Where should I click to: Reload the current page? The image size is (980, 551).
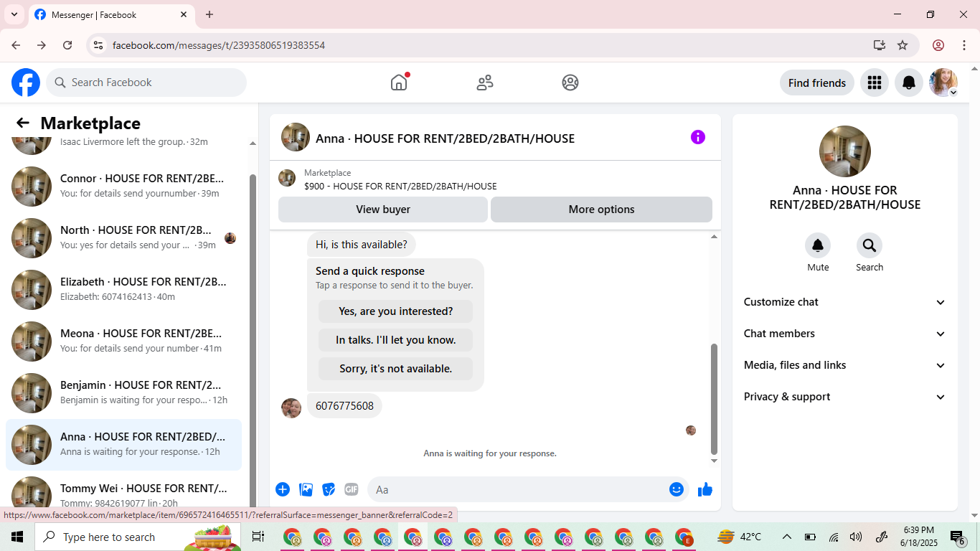coord(67,45)
